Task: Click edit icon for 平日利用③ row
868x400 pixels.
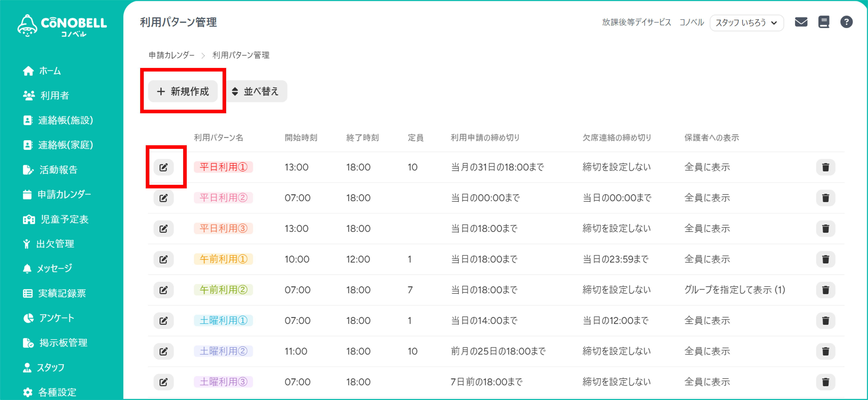Action: click(x=163, y=229)
